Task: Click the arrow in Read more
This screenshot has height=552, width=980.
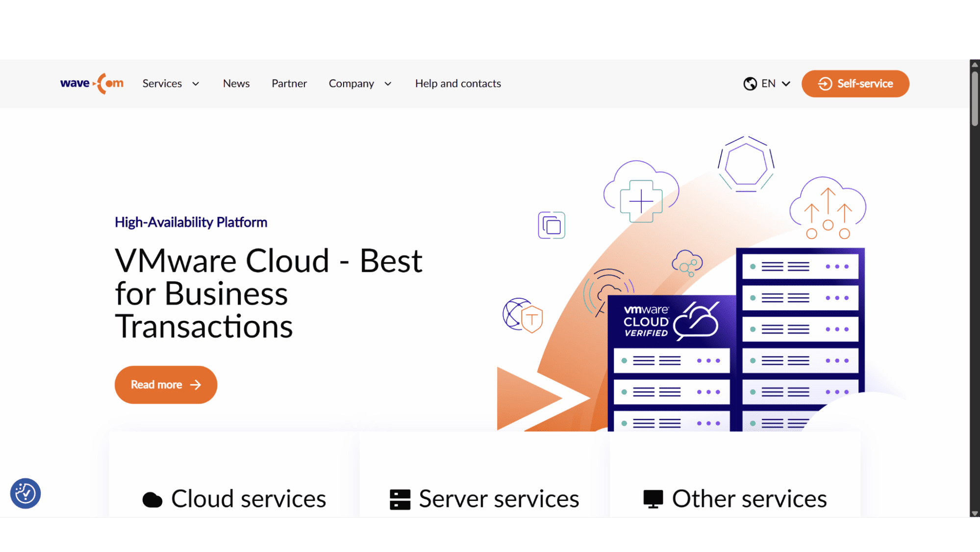Action: click(x=196, y=385)
